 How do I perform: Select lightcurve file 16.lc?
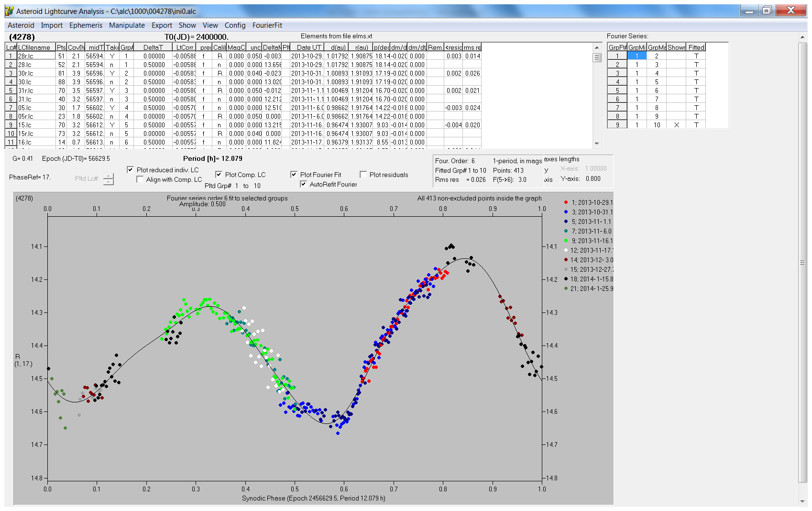(x=36, y=142)
